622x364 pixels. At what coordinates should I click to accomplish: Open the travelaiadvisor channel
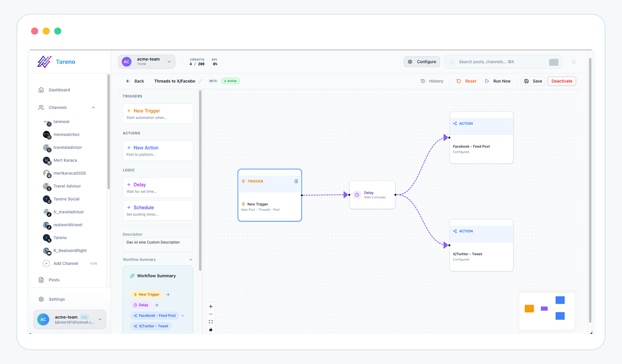click(x=68, y=147)
